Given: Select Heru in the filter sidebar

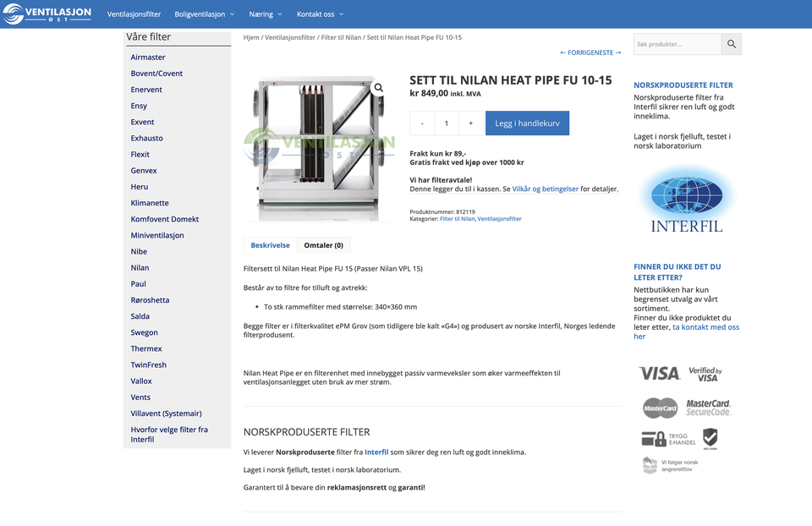Looking at the screenshot, I should pyautogui.click(x=140, y=186).
